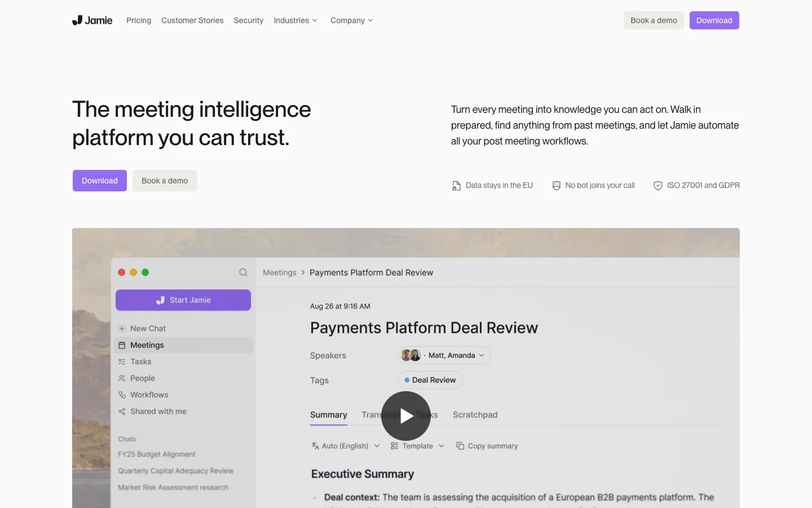812x508 pixels.
Task: Click the Tasks checklist icon
Action: [x=122, y=362]
